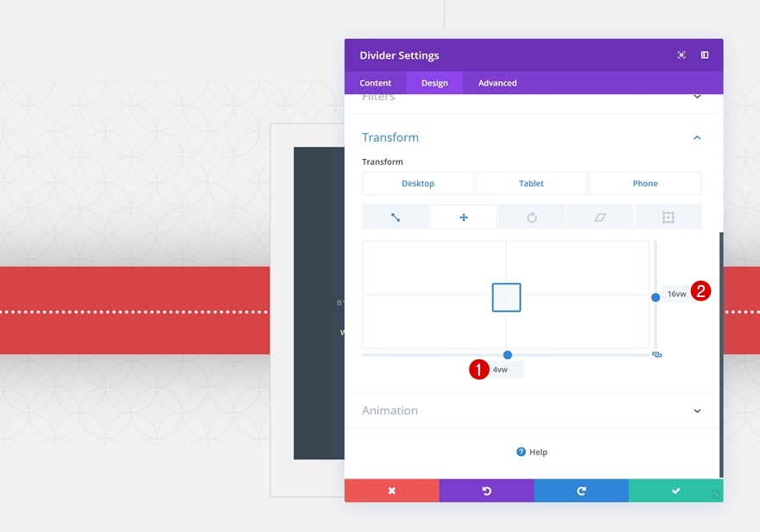The image size is (760, 532).
Task: Select the Tablet device tab
Action: (x=531, y=183)
